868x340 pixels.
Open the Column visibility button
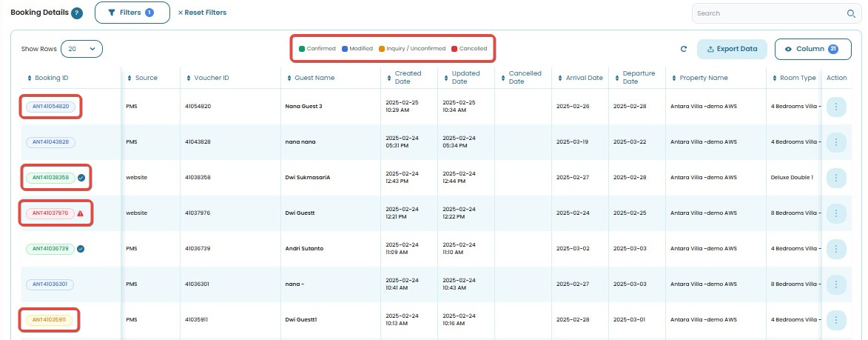813,49
